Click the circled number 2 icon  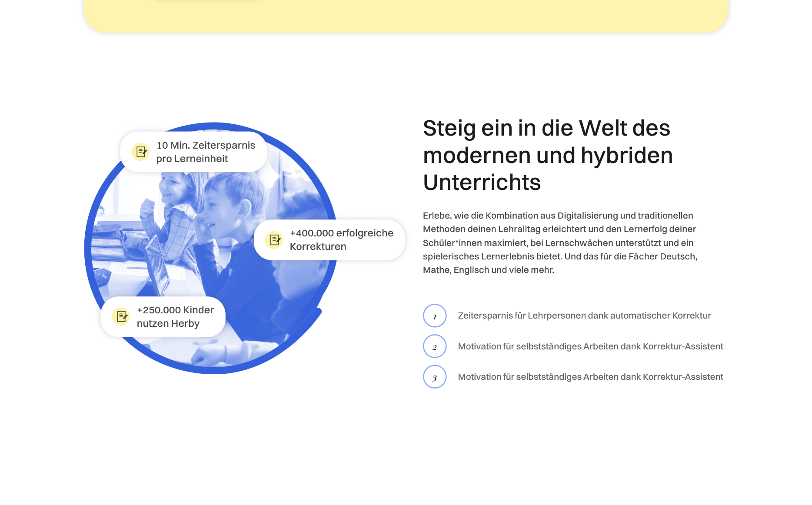point(435,346)
